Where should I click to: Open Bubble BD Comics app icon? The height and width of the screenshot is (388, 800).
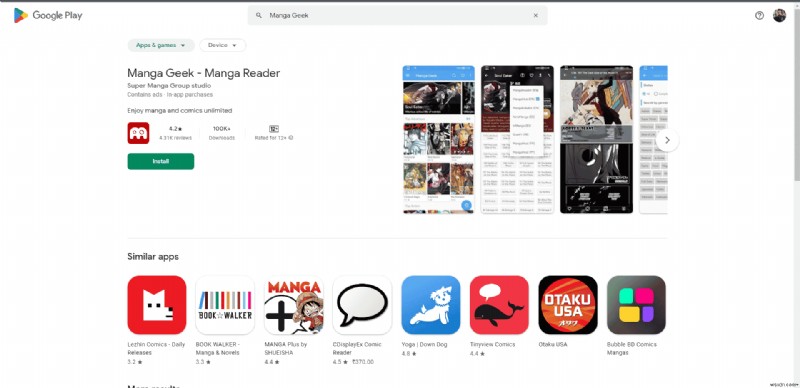point(636,305)
